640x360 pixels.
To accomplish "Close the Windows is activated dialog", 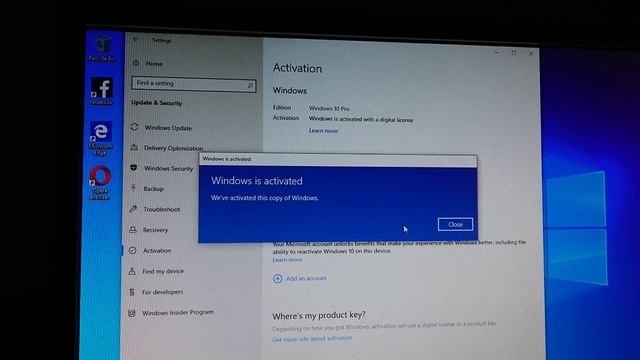I will tap(455, 224).
